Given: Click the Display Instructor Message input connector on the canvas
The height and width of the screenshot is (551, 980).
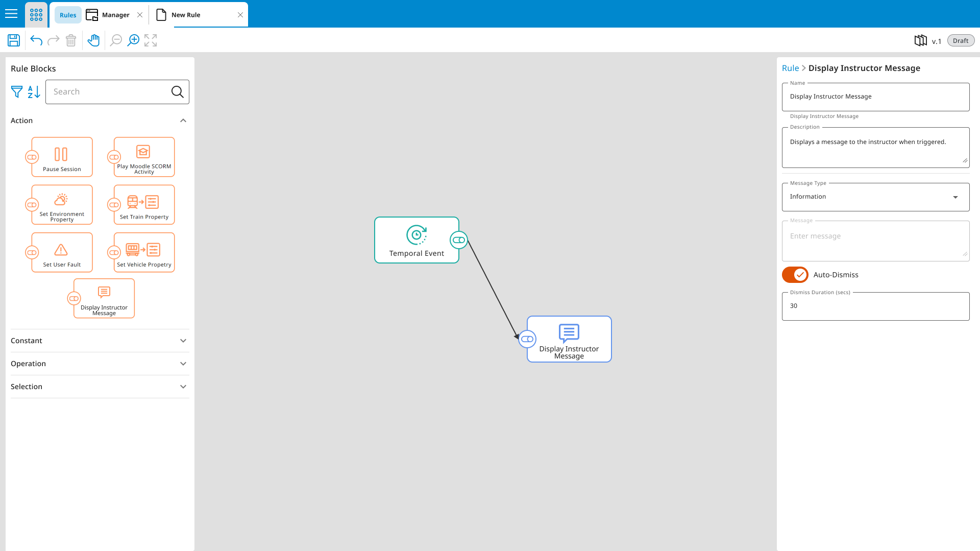Looking at the screenshot, I should coord(527,339).
